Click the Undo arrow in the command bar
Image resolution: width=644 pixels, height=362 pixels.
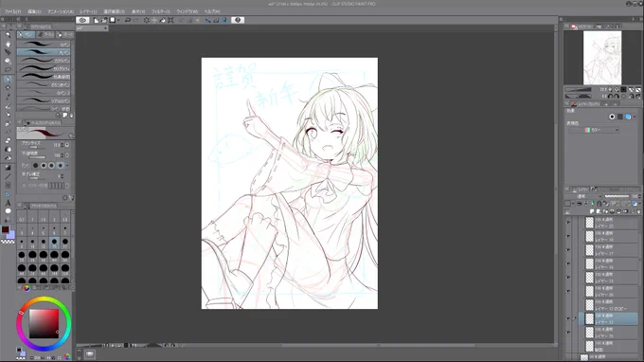(x=128, y=20)
